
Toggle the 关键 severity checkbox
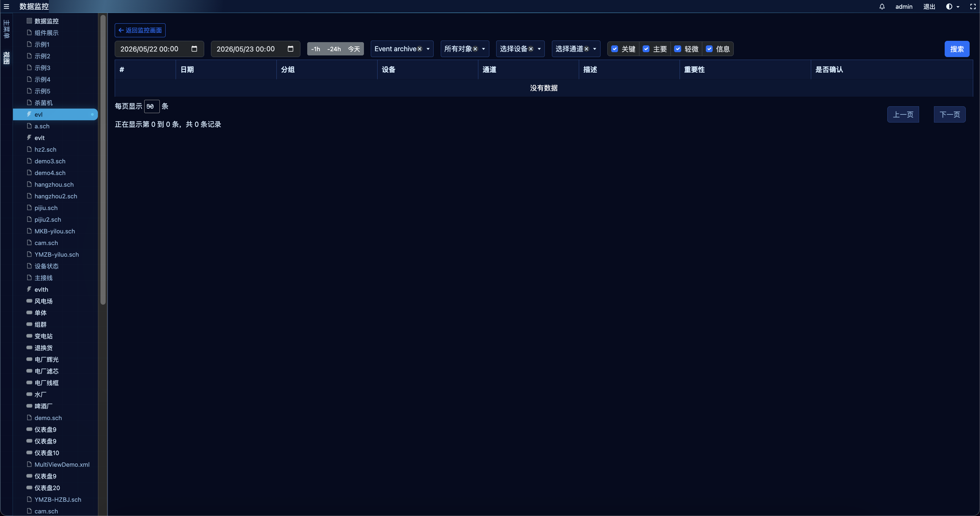pos(614,49)
